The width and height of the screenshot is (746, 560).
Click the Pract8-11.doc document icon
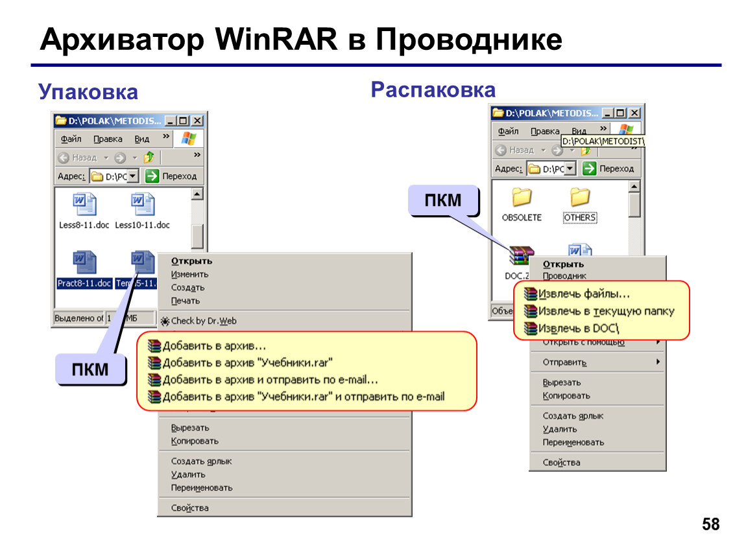pos(84,262)
